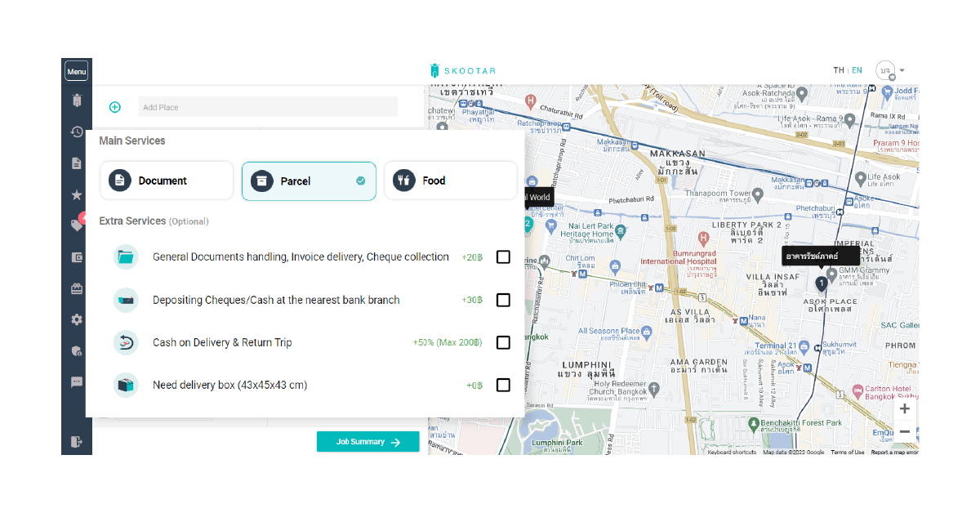
Task: Click the GMM Grammy map pin
Action: click(x=831, y=274)
